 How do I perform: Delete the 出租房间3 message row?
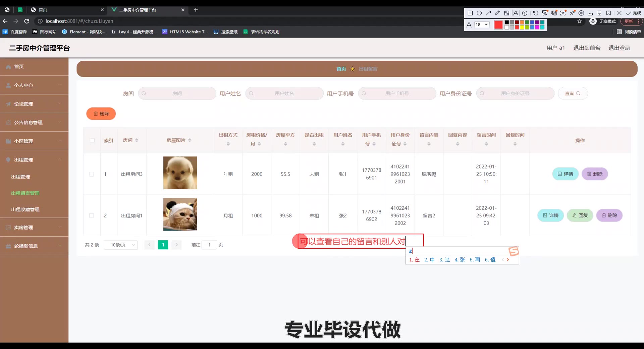[x=595, y=174]
